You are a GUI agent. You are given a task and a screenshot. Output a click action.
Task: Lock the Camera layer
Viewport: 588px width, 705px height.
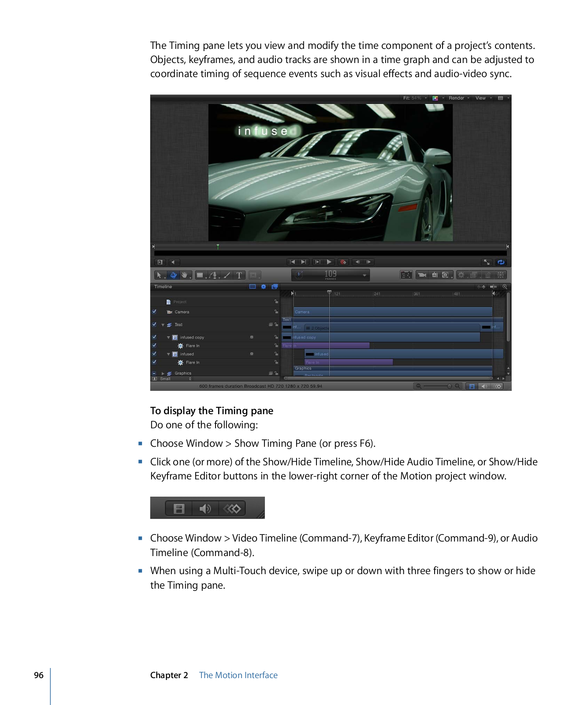coord(276,312)
